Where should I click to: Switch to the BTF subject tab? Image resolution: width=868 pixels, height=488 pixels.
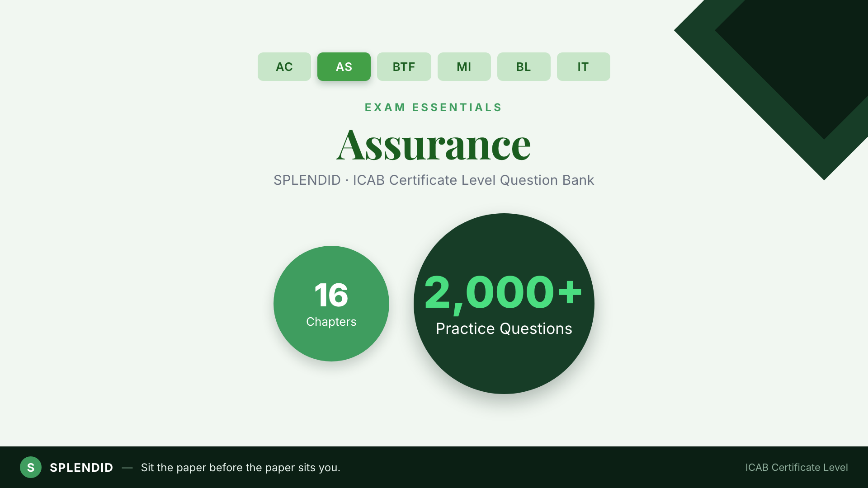[x=404, y=67]
